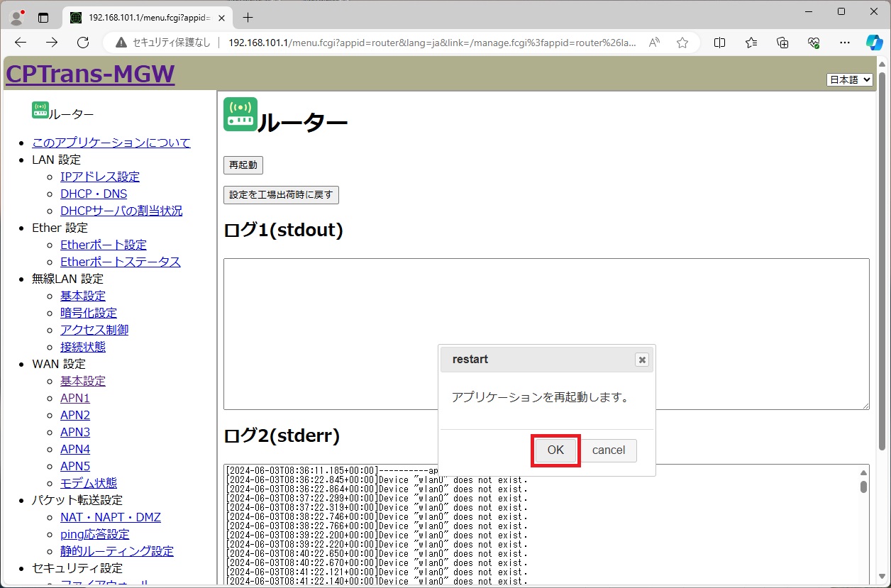Click the read aloud icon in address bar
Image resolution: width=891 pixels, height=588 pixels.
click(654, 43)
